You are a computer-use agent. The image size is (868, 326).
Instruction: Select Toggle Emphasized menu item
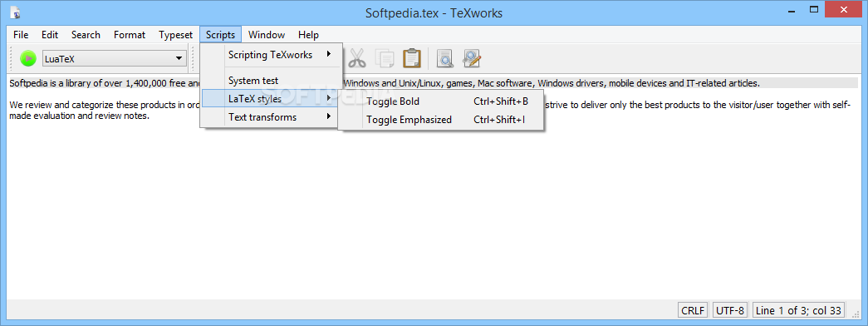(440, 119)
